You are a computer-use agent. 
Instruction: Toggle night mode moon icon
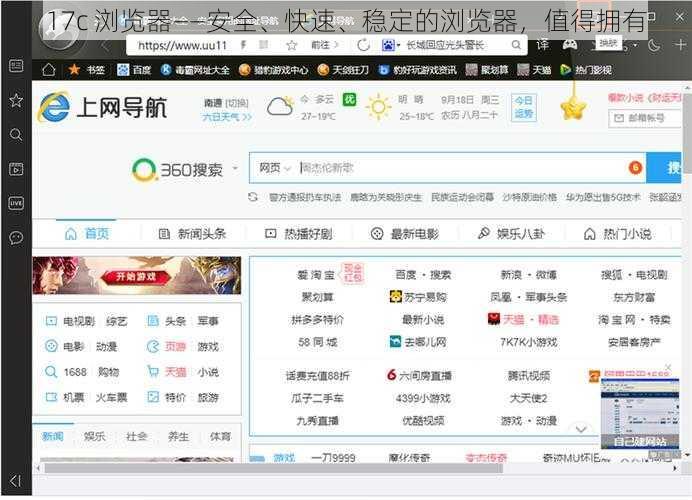tap(654, 45)
